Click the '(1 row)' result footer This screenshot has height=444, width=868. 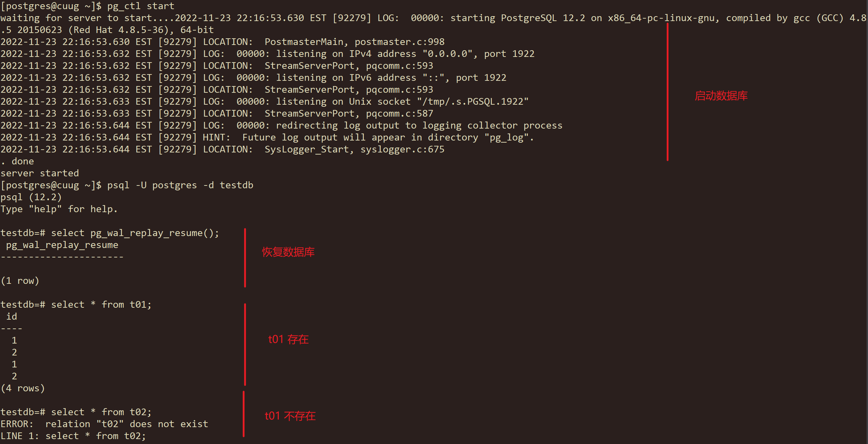[20, 281]
